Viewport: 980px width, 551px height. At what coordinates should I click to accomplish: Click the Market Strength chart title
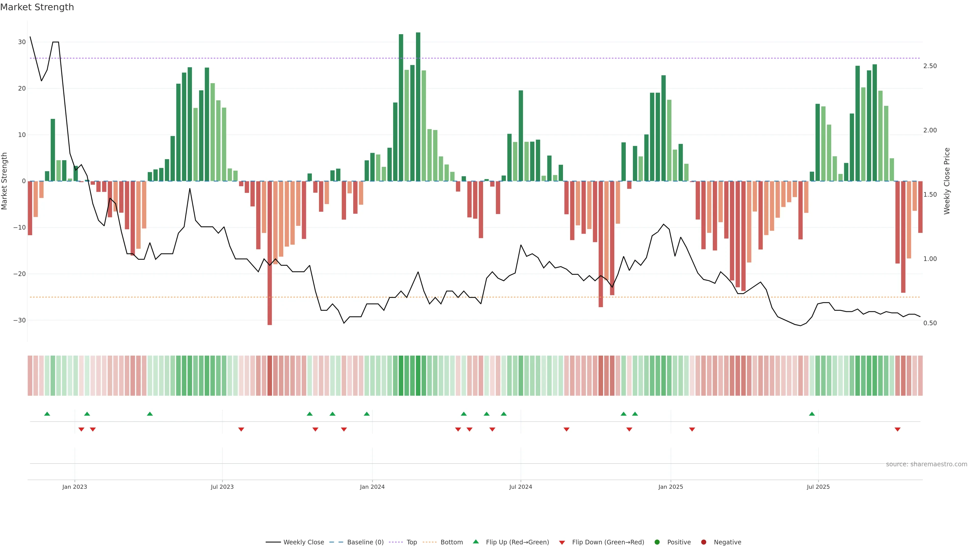pyautogui.click(x=37, y=7)
